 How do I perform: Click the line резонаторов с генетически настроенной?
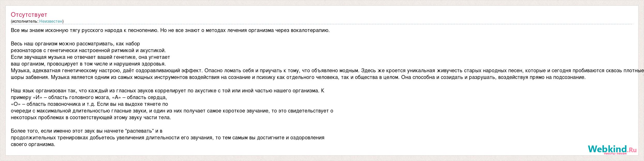pos(88,50)
